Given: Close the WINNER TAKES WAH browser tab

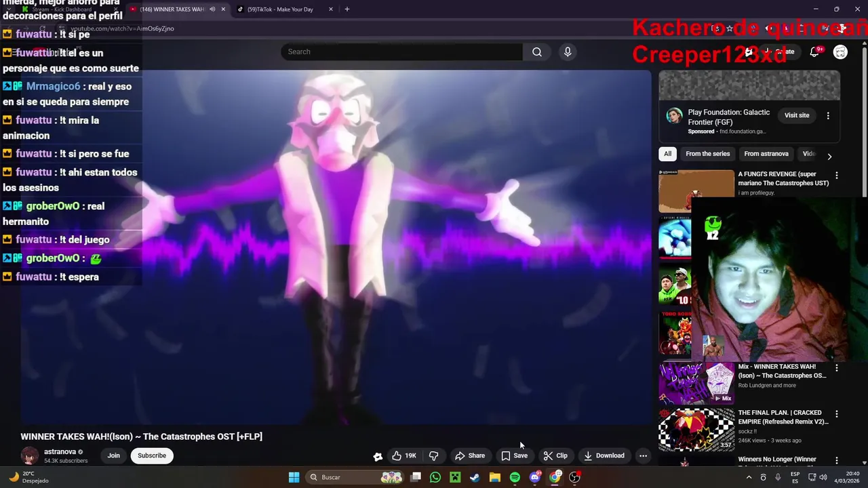Looking at the screenshot, I should coord(223,9).
